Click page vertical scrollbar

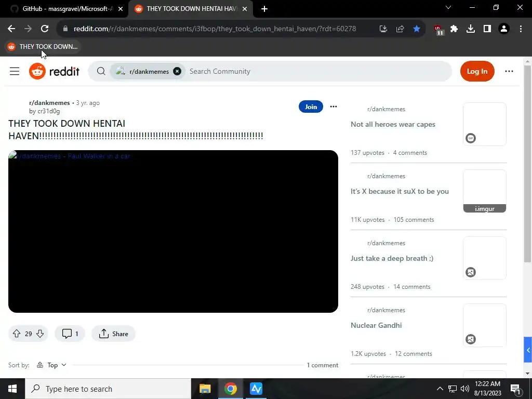tap(527, 164)
